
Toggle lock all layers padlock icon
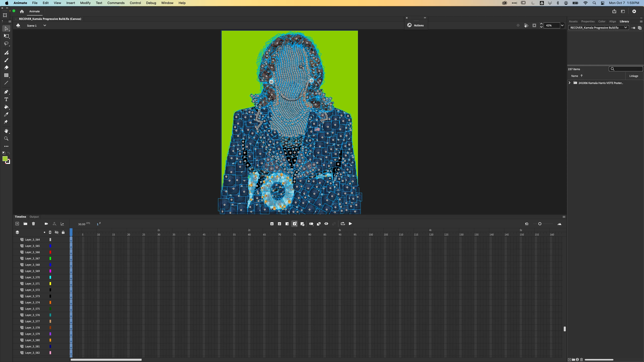tap(63, 232)
